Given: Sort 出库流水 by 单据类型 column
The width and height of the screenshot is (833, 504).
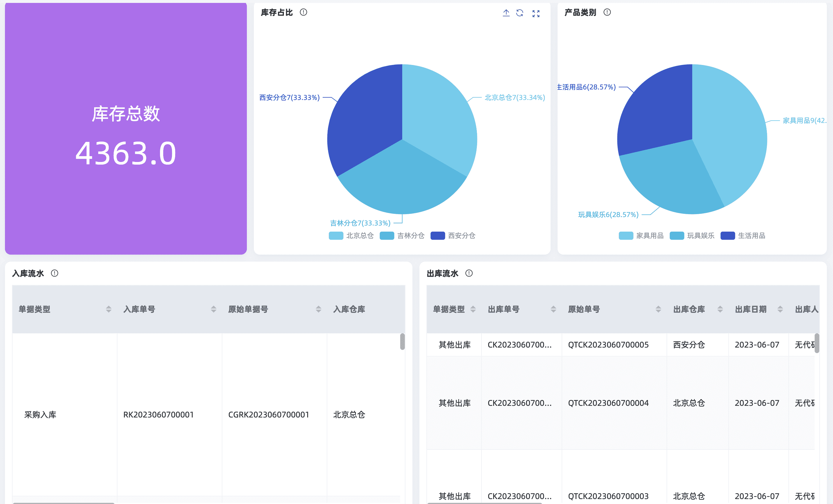Looking at the screenshot, I should pyautogui.click(x=473, y=309).
